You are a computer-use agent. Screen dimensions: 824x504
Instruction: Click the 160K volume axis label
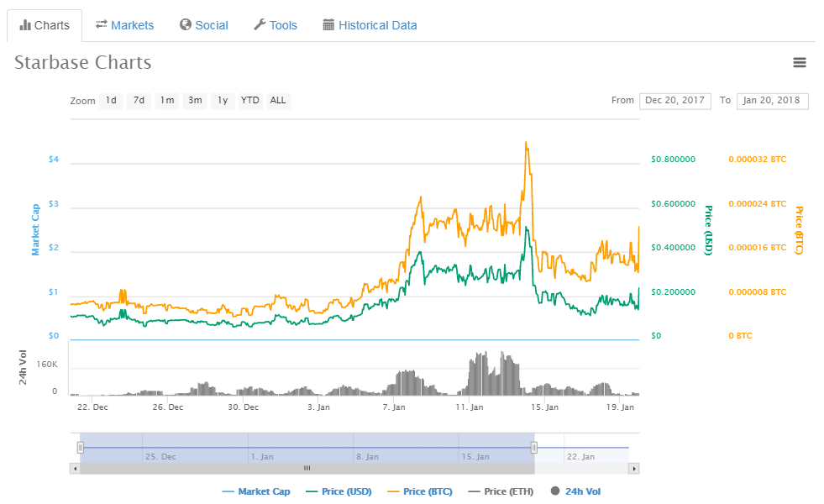[x=47, y=365]
